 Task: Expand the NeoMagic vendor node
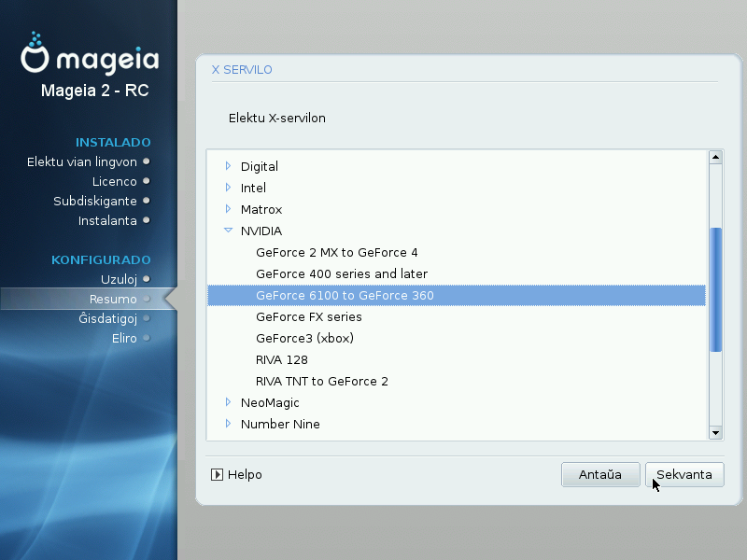pyautogui.click(x=228, y=402)
